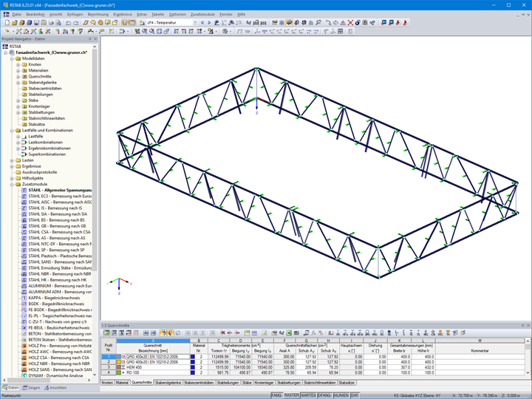Click the navigator vertical scrollbar
Image resolution: width=532 pixels, height=399 pixels.
95,160
